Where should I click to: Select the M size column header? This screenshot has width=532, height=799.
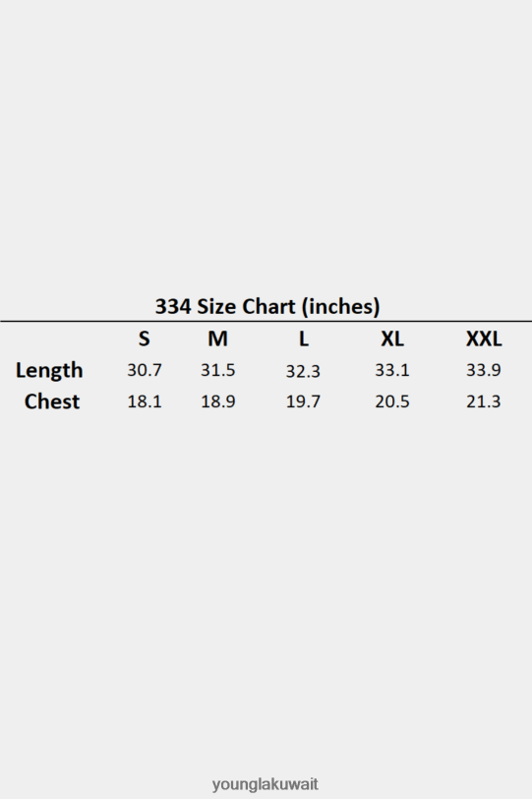(218, 338)
